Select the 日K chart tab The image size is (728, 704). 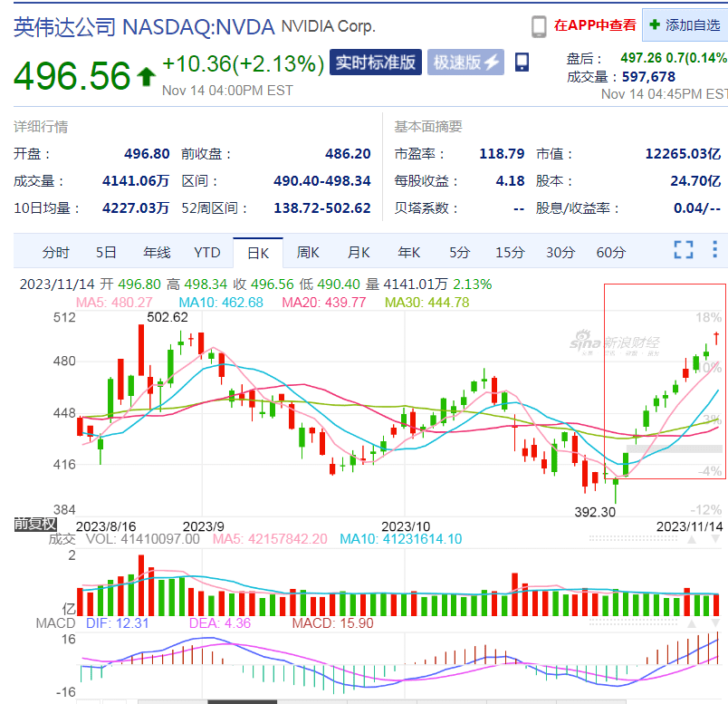tap(258, 253)
